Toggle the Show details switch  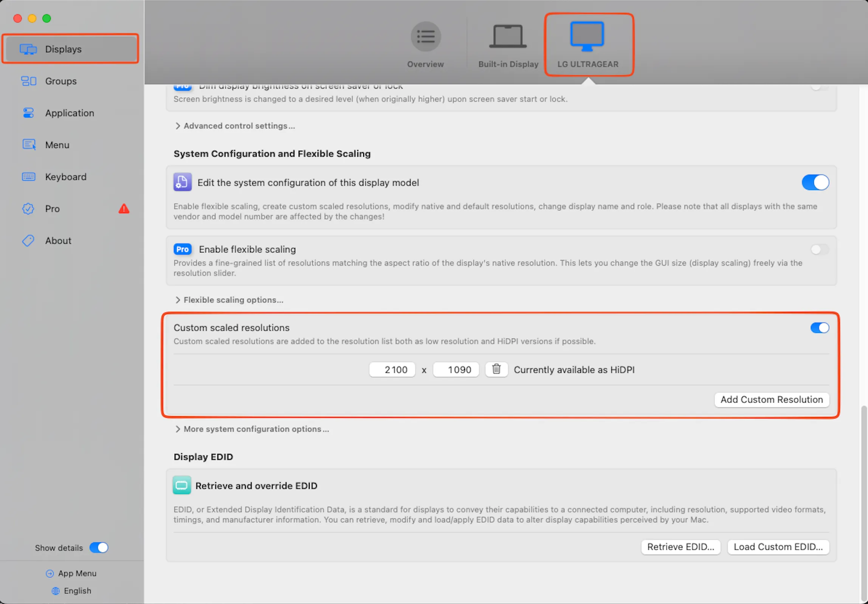click(99, 548)
